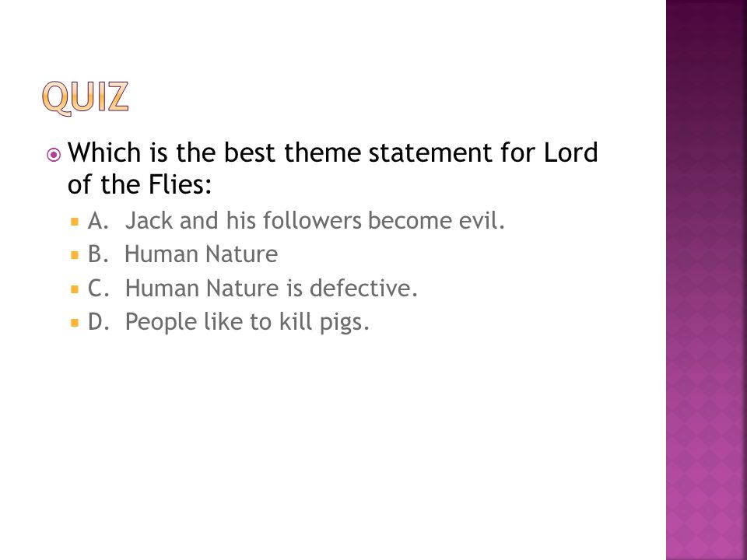This screenshot has height=560, width=747.
Task: Choose answer "Human Nature is defective."
Action: 271,288
